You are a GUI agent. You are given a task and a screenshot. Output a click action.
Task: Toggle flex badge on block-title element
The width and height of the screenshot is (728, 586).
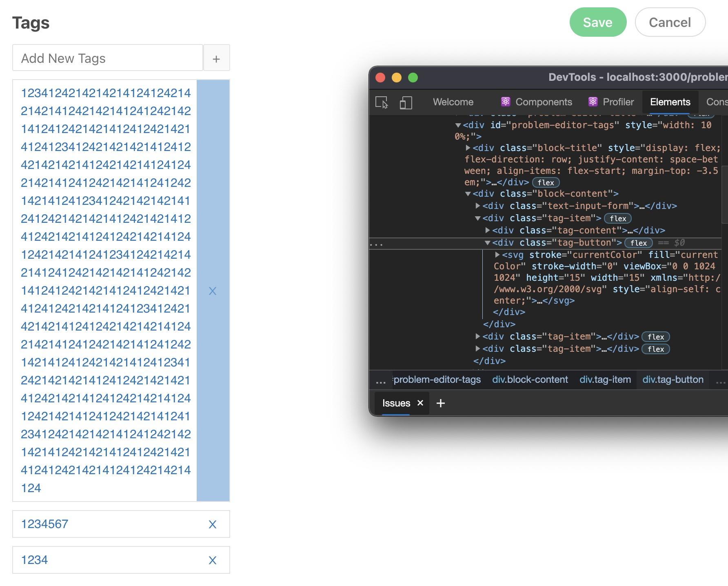pos(546,183)
